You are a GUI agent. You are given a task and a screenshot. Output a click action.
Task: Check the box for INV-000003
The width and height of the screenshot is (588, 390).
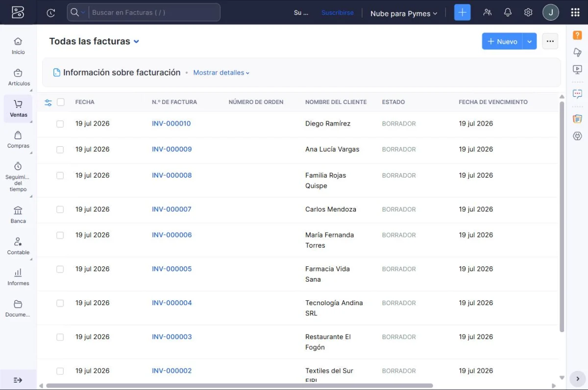[60, 337]
